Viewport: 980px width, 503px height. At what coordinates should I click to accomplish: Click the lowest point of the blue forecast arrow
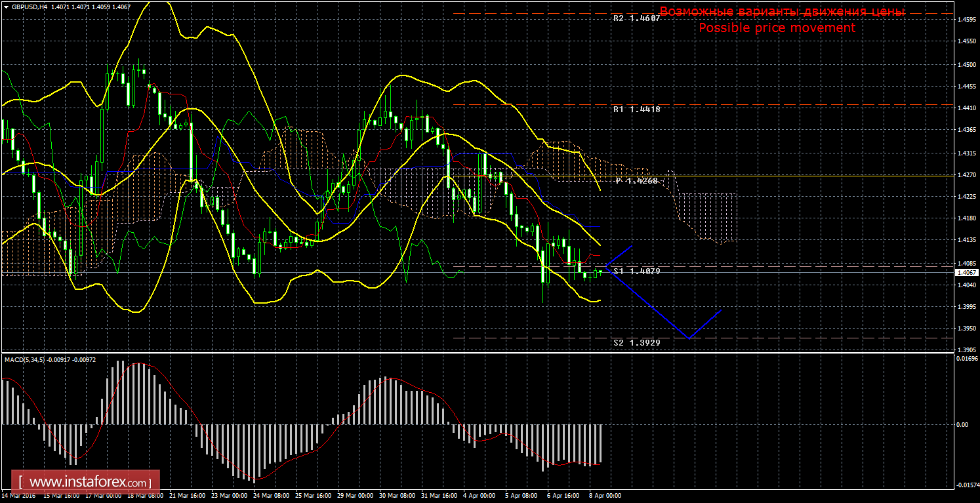pyautogui.click(x=687, y=338)
